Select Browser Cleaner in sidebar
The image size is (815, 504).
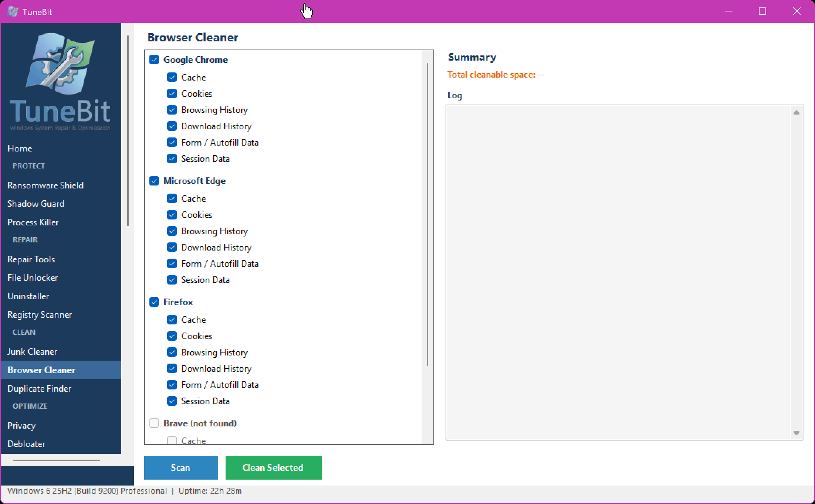pos(61,370)
